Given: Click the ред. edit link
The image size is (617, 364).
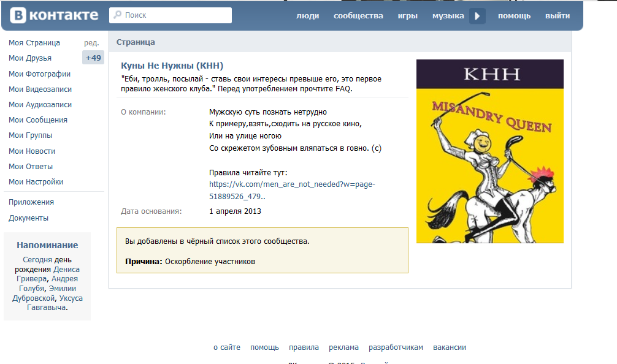Looking at the screenshot, I should click(x=91, y=43).
